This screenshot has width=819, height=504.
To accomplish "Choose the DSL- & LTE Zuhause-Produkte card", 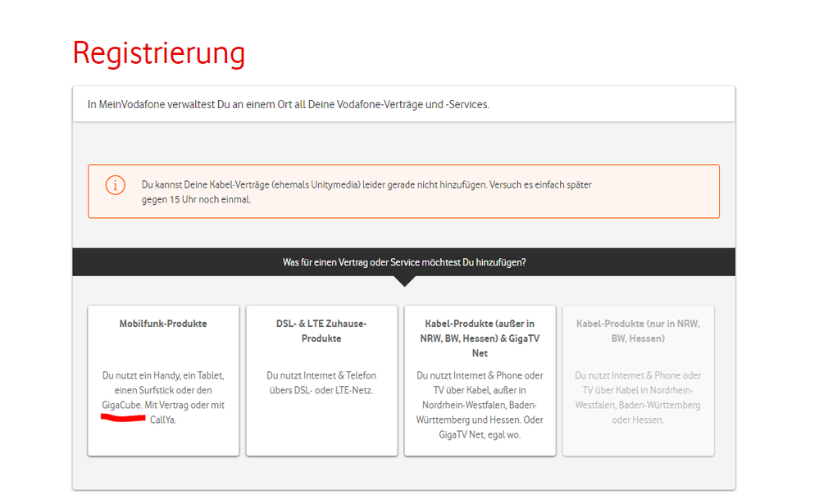I will click(x=321, y=381).
